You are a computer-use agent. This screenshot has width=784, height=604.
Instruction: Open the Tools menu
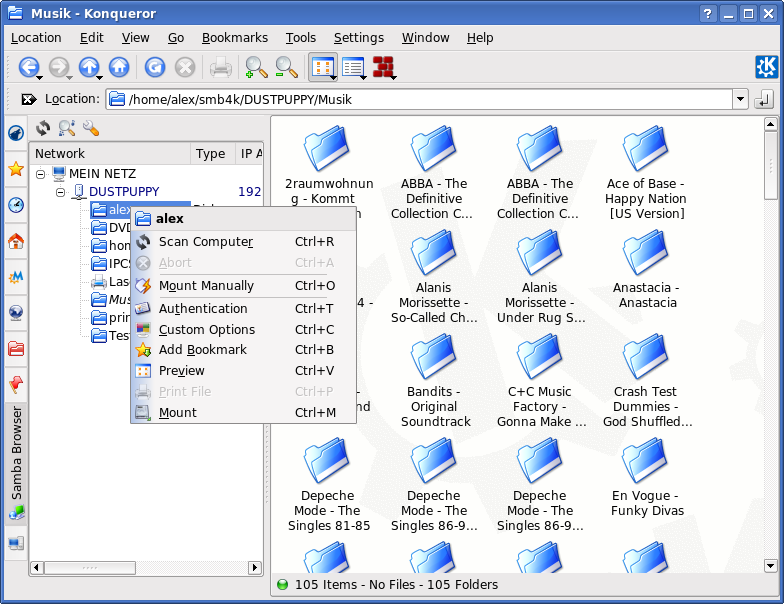[300, 38]
